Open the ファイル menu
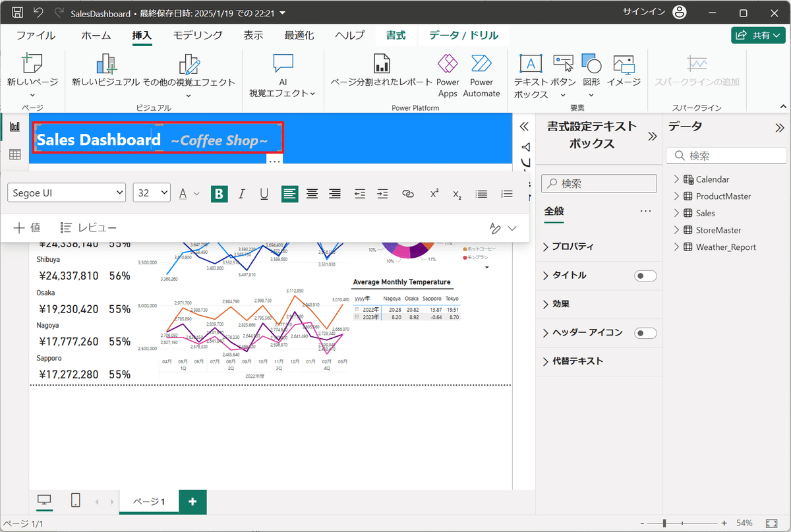This screenshot has height=532, width=791. (x=36, y=36)
